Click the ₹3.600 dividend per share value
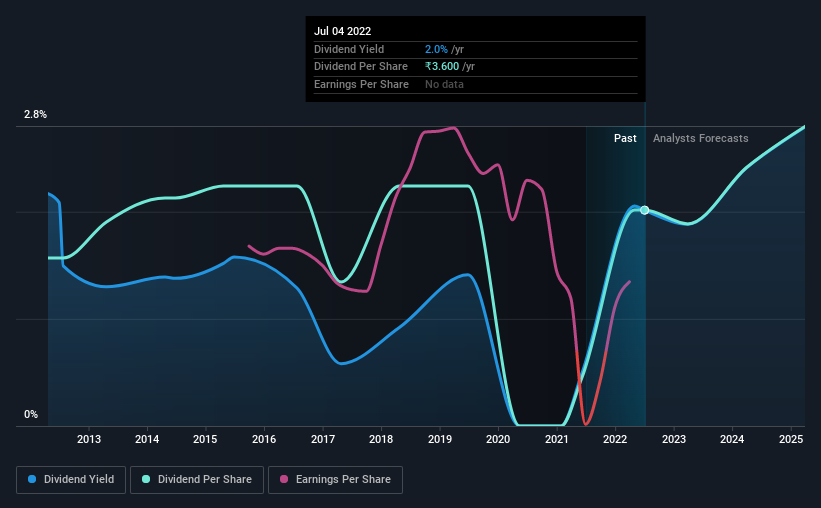The height and width of the screenshot is (508, 821). pos(442,67)
